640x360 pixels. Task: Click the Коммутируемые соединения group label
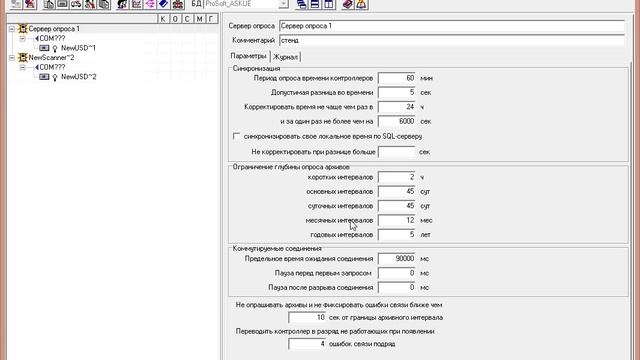[277, 249]
